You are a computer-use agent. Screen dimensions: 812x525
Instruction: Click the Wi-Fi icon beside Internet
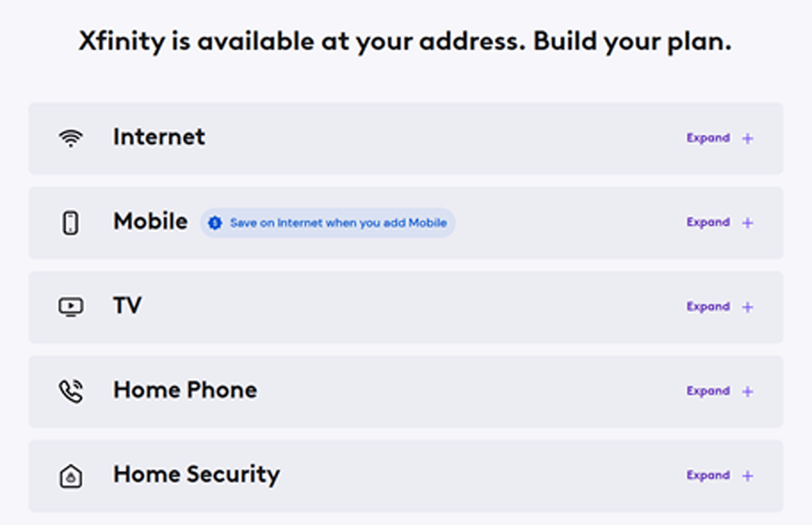71,138
